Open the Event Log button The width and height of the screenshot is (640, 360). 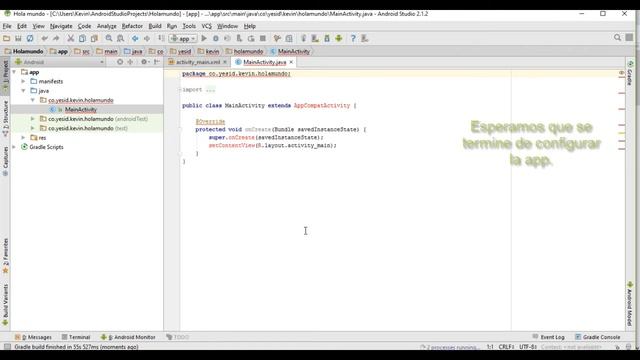pyautogui.click(x=549, y=337)
